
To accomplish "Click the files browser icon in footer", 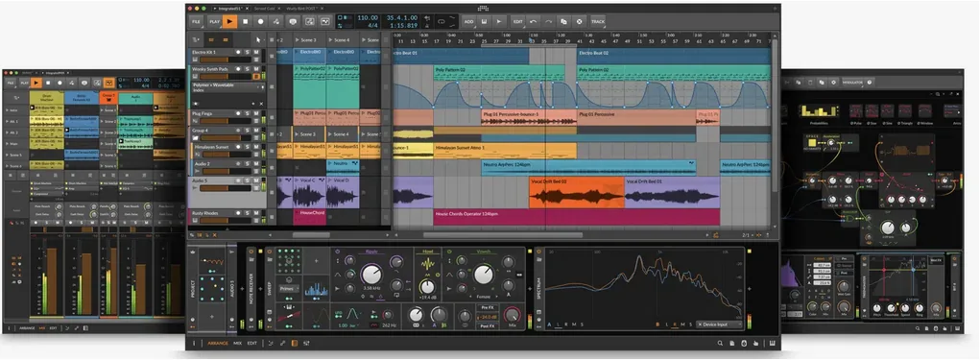I will pos(731,343).
